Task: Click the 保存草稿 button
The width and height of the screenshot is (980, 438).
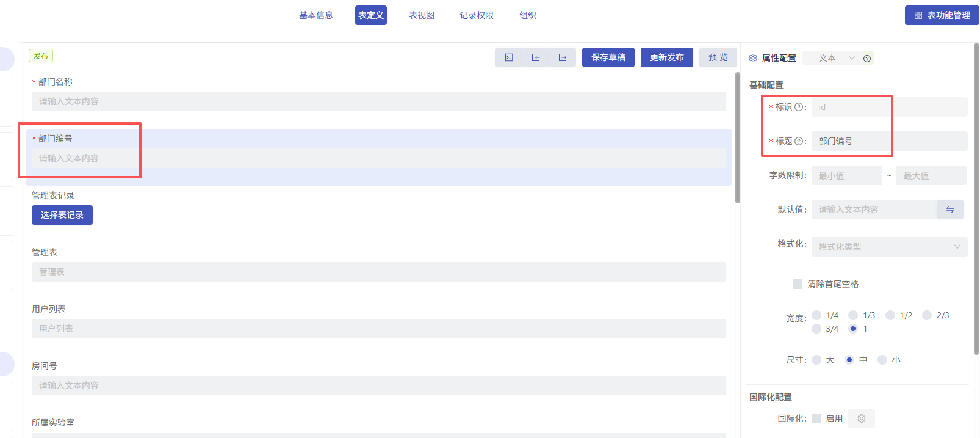Action: pyautogui.click(x=608, y=57)
